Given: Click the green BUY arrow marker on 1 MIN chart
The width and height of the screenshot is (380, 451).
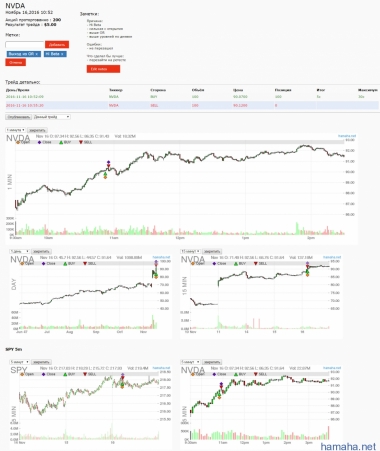Looking at the screenshot, I should click(x=105, y=174).
